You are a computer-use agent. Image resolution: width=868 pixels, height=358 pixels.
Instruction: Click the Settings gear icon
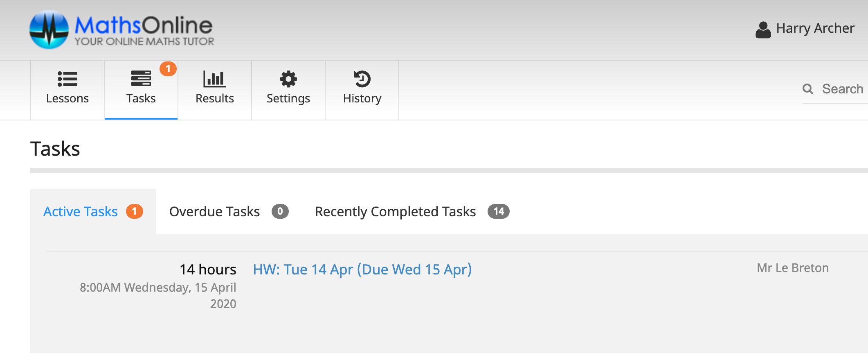tap(288, 79)
